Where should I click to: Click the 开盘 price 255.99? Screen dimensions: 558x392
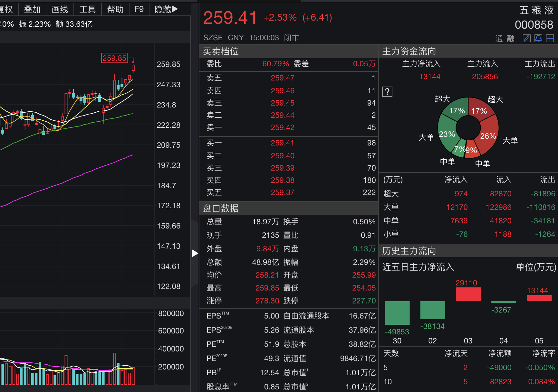(364, 275)
